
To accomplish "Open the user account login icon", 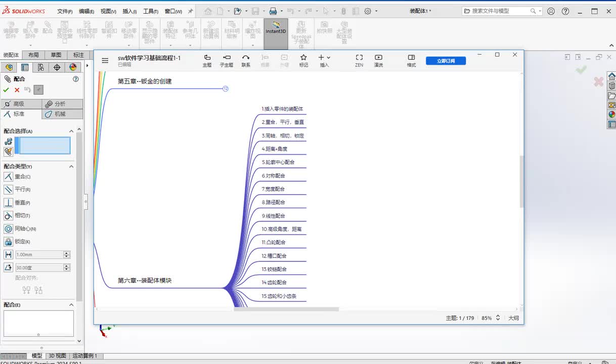I will [551, 11].
